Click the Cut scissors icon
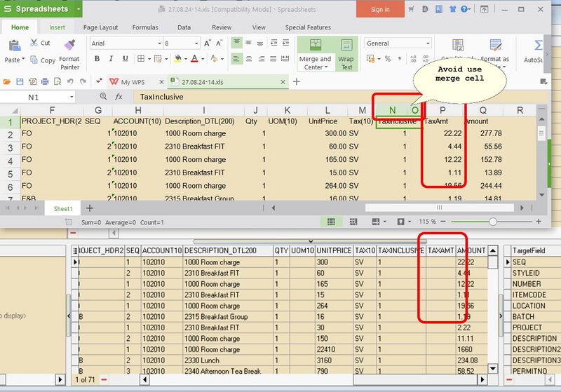 tap(33, 43)
